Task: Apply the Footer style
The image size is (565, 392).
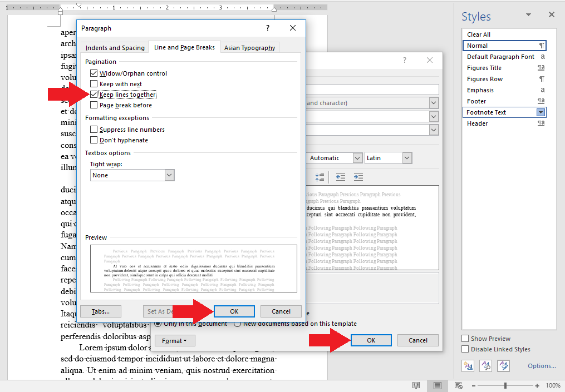Action: tap(504, 101)
